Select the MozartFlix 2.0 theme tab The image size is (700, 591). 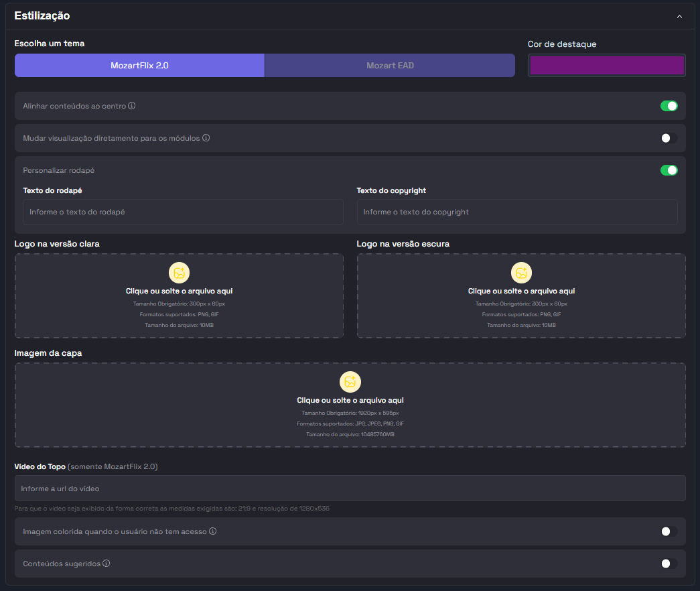[x=139, y=66]
